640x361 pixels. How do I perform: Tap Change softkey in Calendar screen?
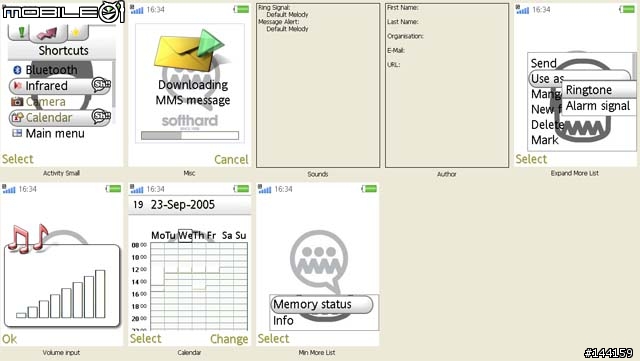click(229, 339)
